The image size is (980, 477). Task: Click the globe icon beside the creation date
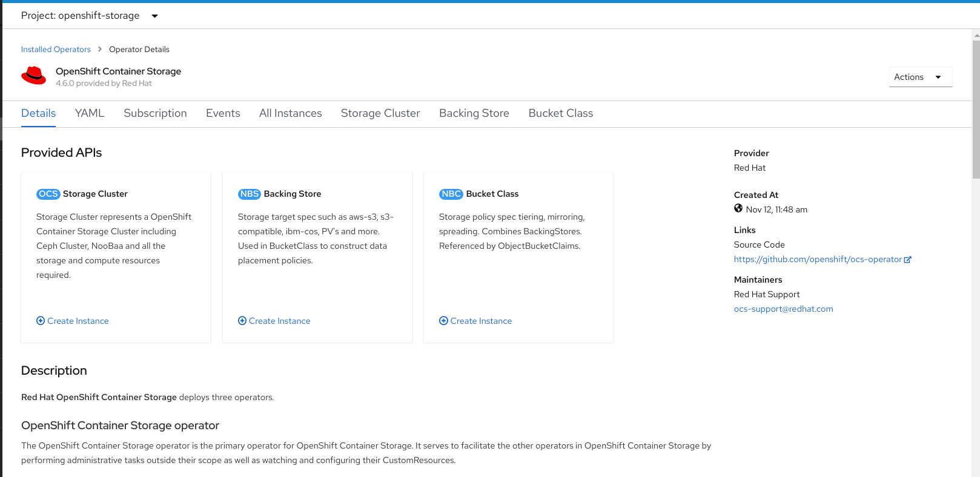[738, 209]
